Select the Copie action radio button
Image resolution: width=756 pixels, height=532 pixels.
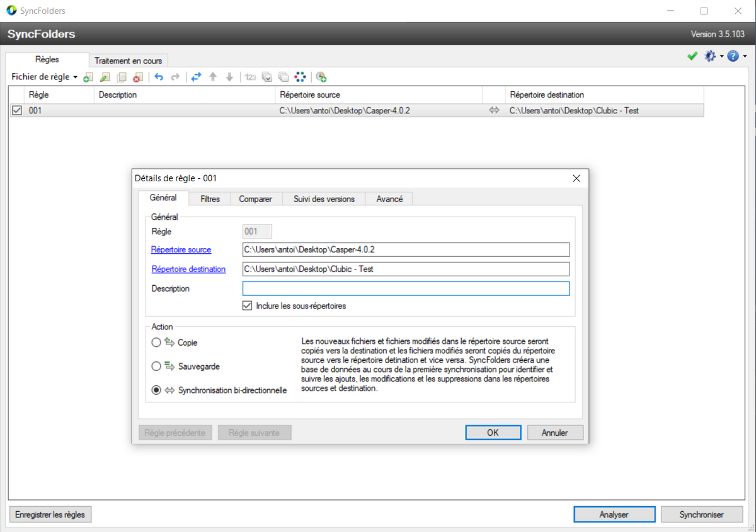156,343
